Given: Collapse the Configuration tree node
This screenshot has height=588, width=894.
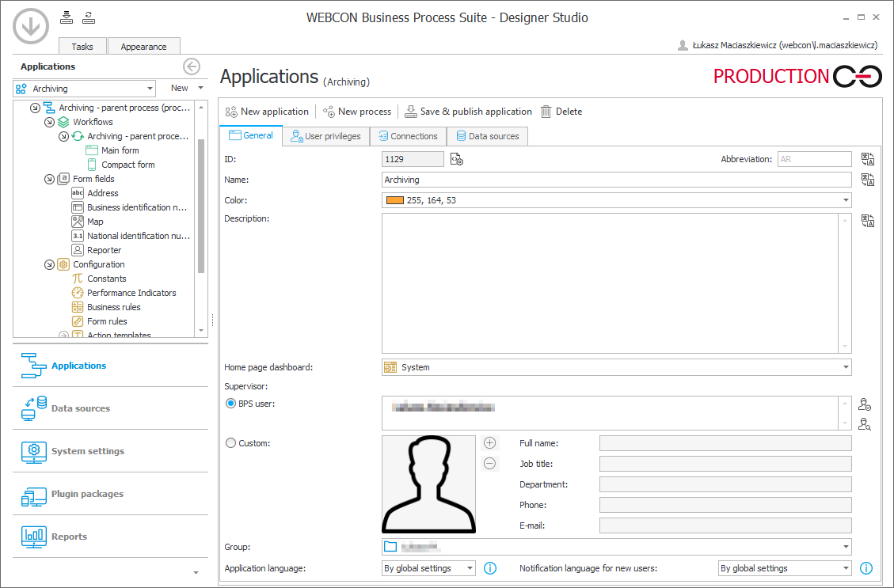Looking at the screenshot, I should [49, 264].
